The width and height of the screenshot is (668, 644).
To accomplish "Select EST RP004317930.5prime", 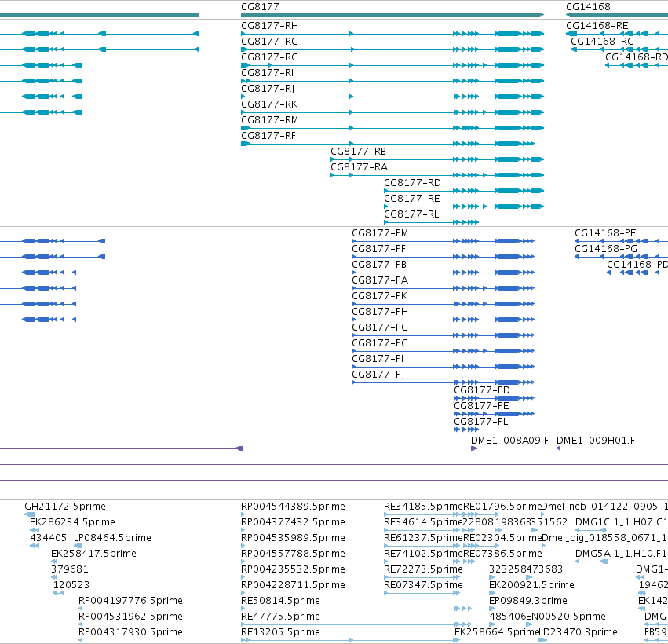I will point(131,633).
